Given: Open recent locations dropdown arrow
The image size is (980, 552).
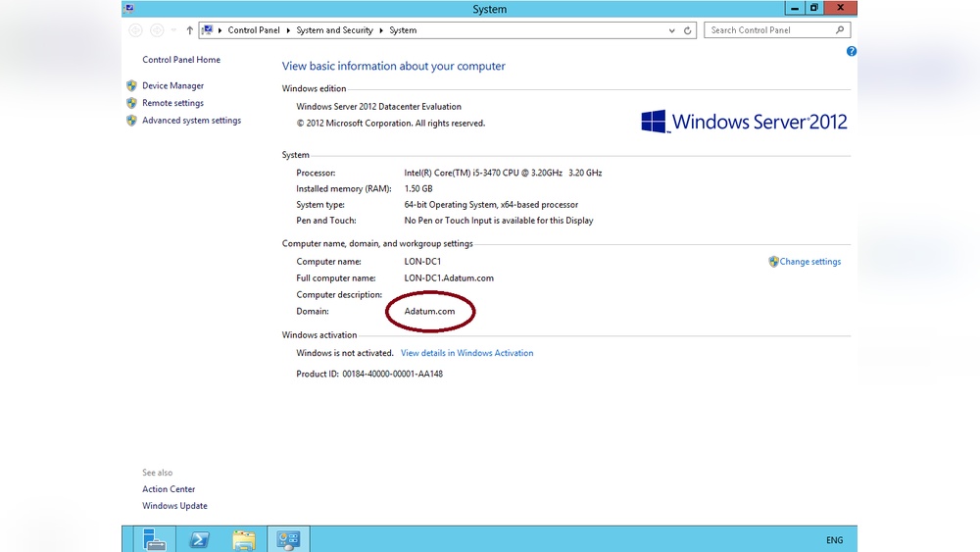Looking at the screenshot, I should [173, 30].
